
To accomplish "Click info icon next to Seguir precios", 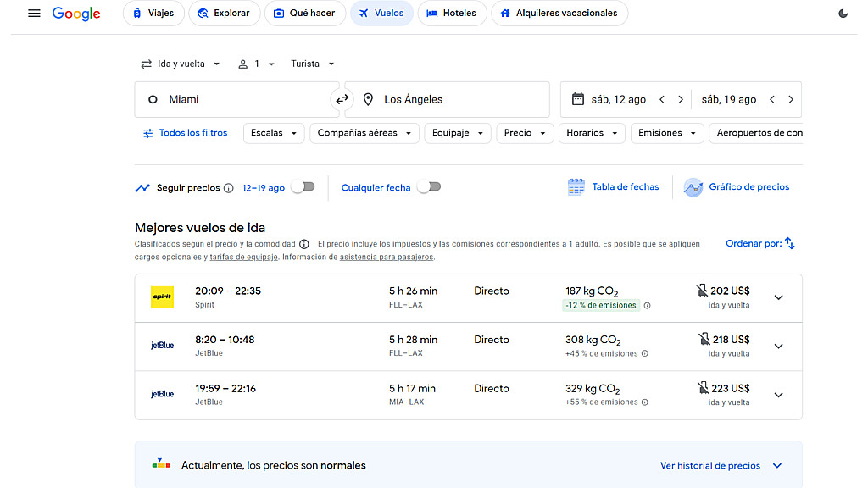I will (229, 188).
